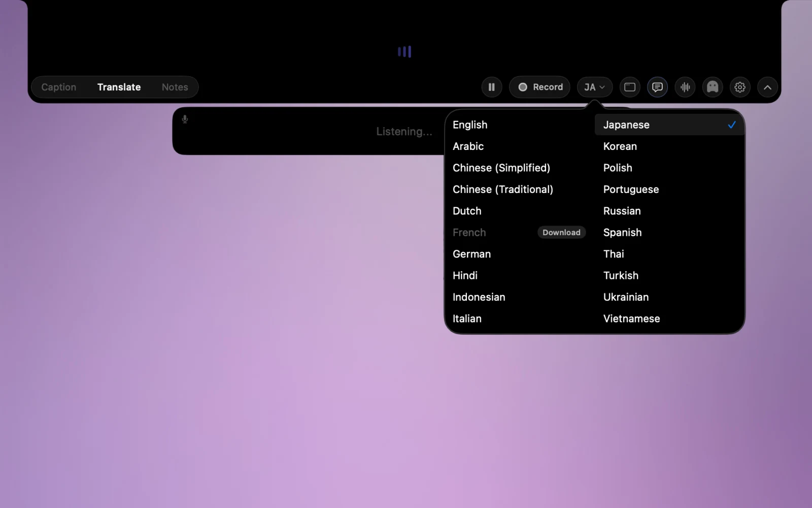Start recording with the Record button
Screen dimensions: 812x508
point(539,87)
